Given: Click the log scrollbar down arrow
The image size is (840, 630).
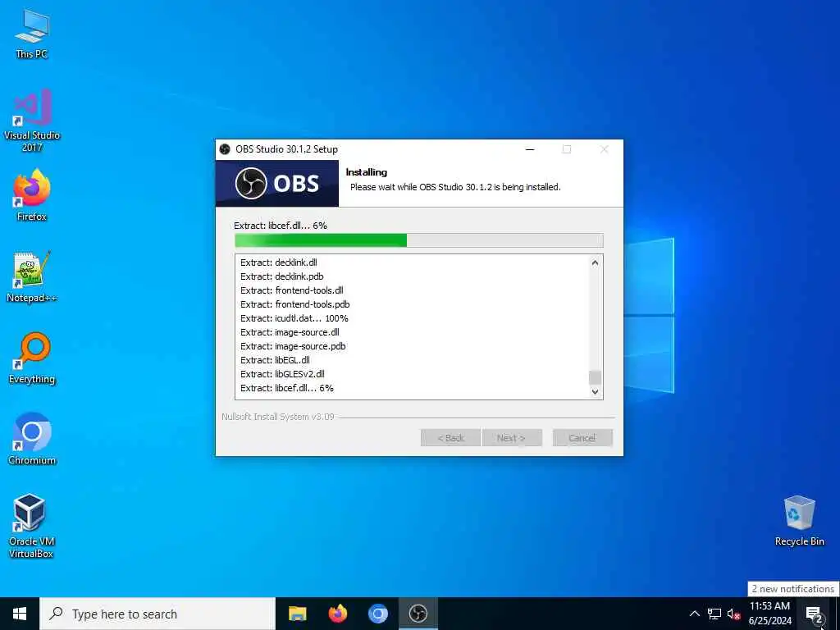Looking at the screenshot, I should pyautogui.click(x=595, y=391).
